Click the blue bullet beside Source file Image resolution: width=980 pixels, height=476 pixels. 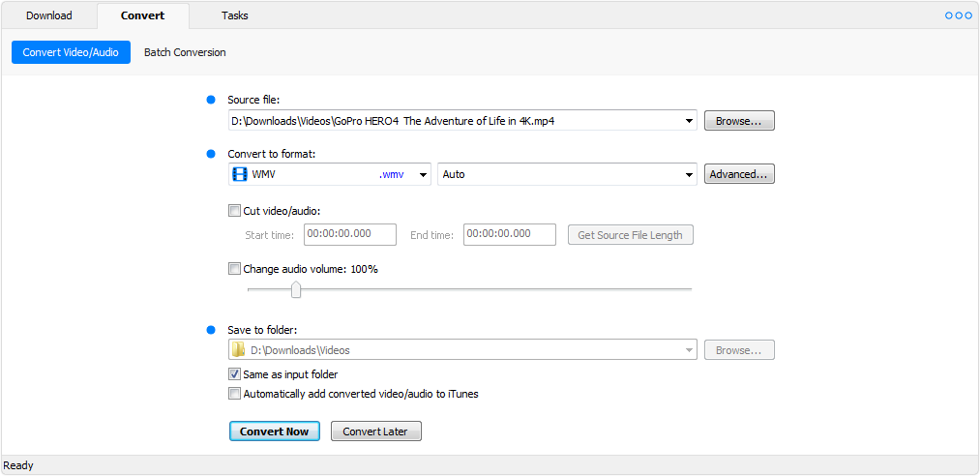211,100
